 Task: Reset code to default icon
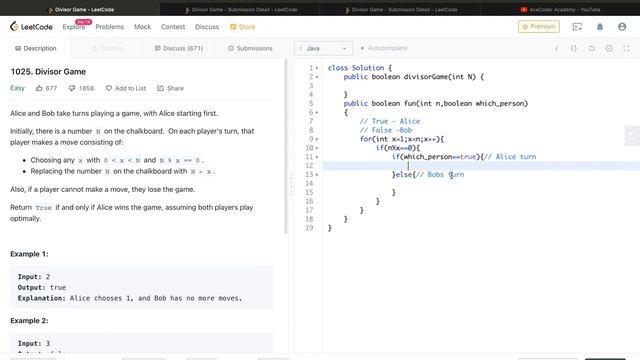click(x=591, y=48)
